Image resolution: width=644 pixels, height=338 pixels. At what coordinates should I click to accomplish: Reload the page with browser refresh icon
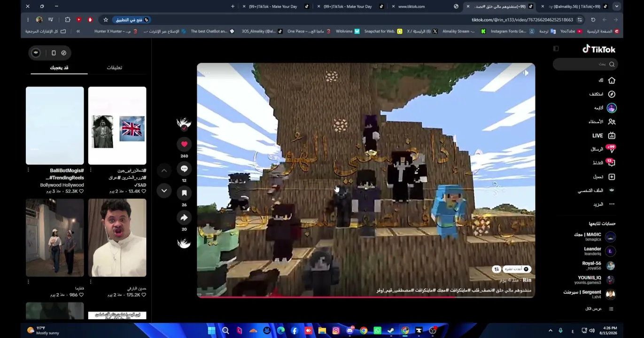click(593, 20)
